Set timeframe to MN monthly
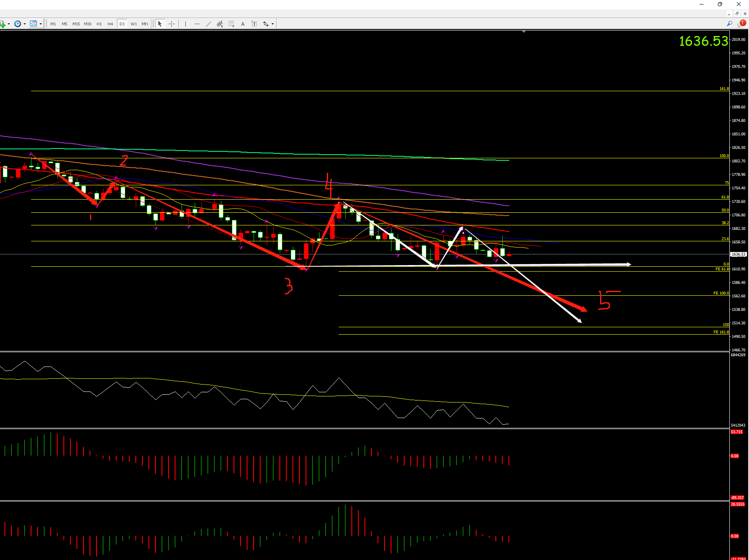Viewport: 749px width, 560px height. tap(145, 24)
